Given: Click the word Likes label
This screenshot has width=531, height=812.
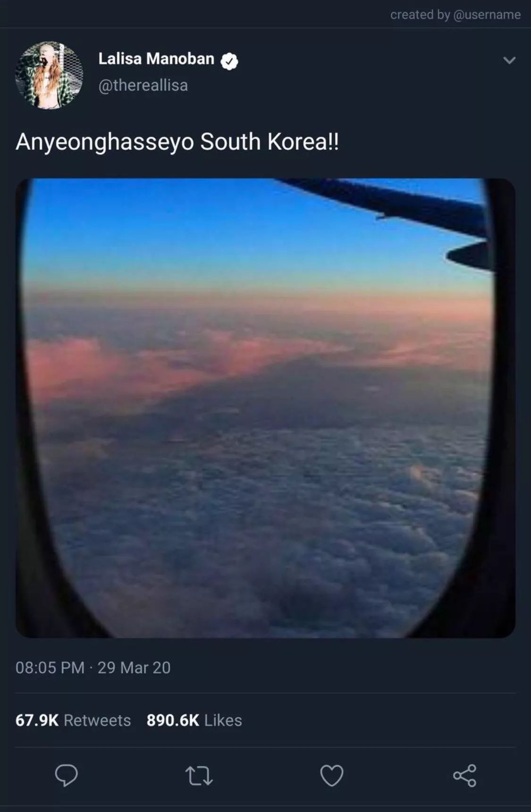Looking at the screenshot, I should tap(223, 720).
